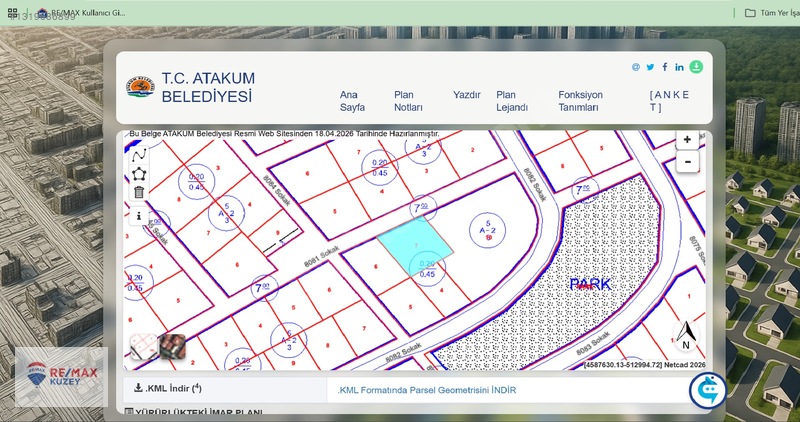Image resolution: width=800 pixels, height=422 pixels.
Task: Open the map info 'i' tool
Action: [x=139, y=216]
